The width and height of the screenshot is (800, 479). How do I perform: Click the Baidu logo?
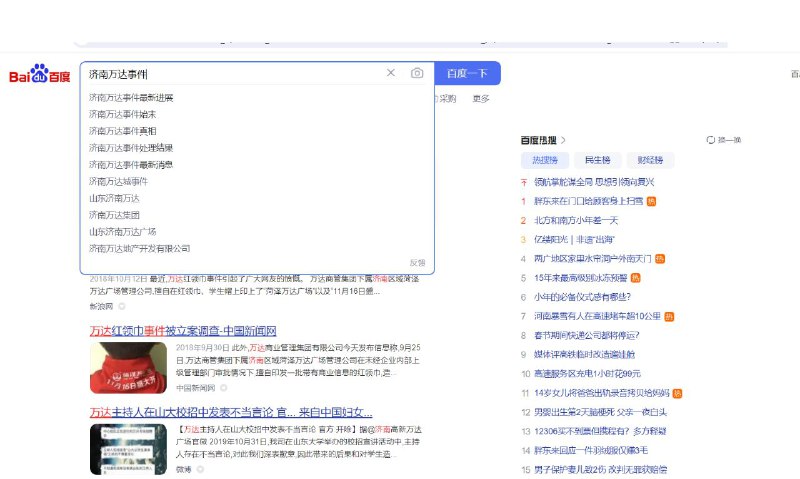coord(40,74)
